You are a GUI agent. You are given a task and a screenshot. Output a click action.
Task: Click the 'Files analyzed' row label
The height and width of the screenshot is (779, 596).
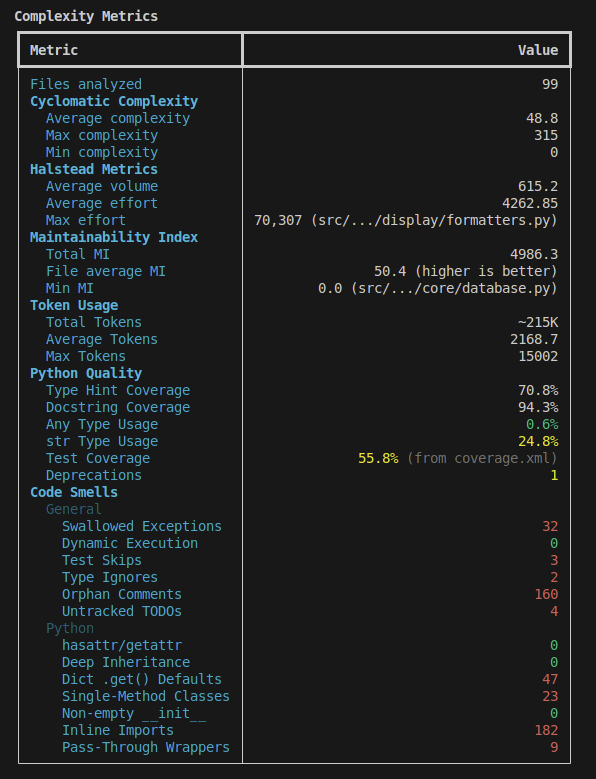coord(86,84)
